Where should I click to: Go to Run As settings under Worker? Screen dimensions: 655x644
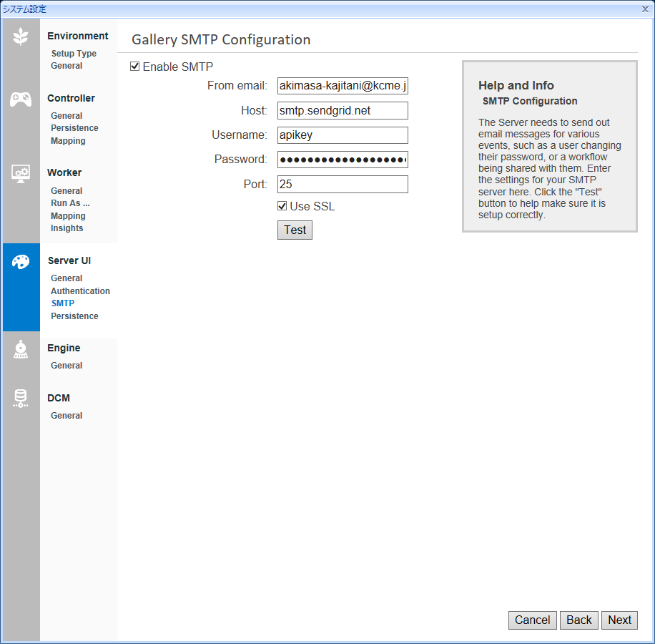pos(70,203)
